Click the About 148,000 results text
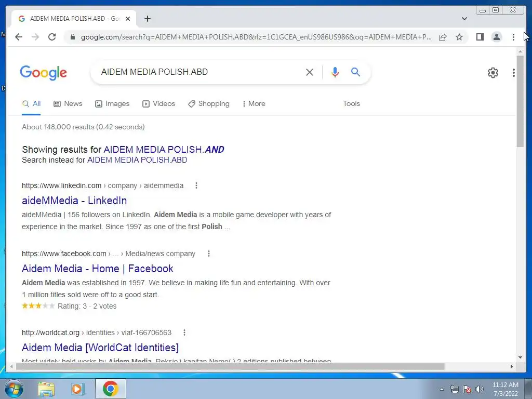The image size is (532, 399). pos(83,127)
